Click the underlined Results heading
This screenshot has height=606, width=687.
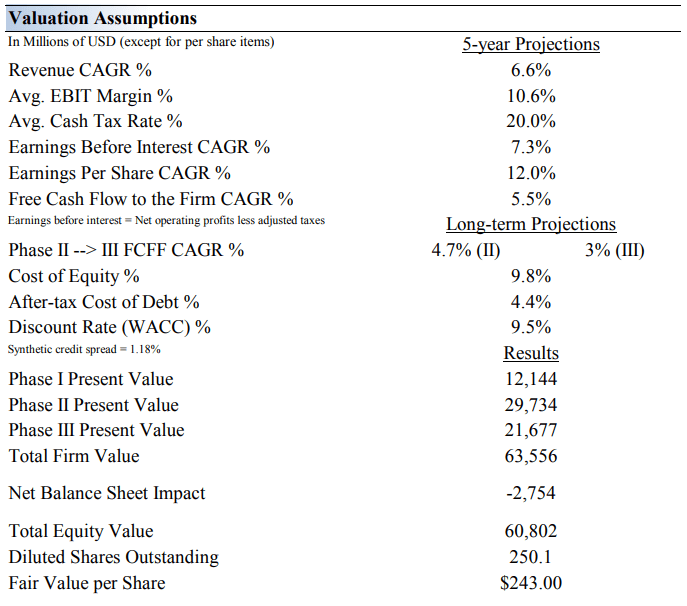tap(530, 353)
